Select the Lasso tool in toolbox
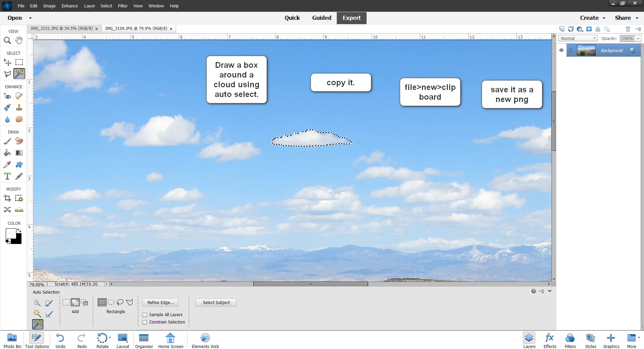Viewport: 644px width, 349px height. (7, 73)
